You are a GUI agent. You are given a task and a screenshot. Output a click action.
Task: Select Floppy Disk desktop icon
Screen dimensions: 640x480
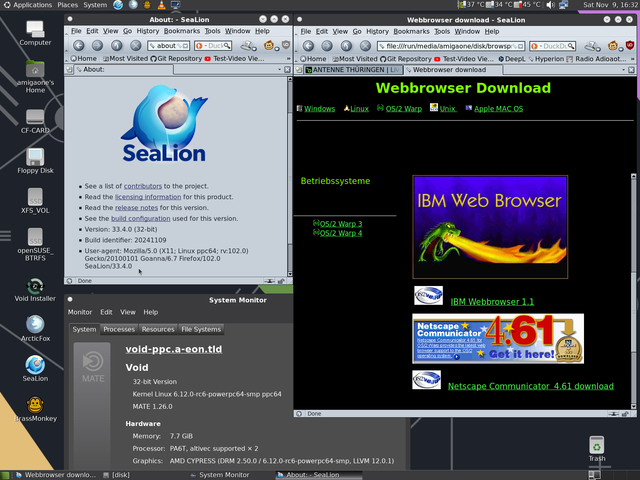[x=35, y=161]
